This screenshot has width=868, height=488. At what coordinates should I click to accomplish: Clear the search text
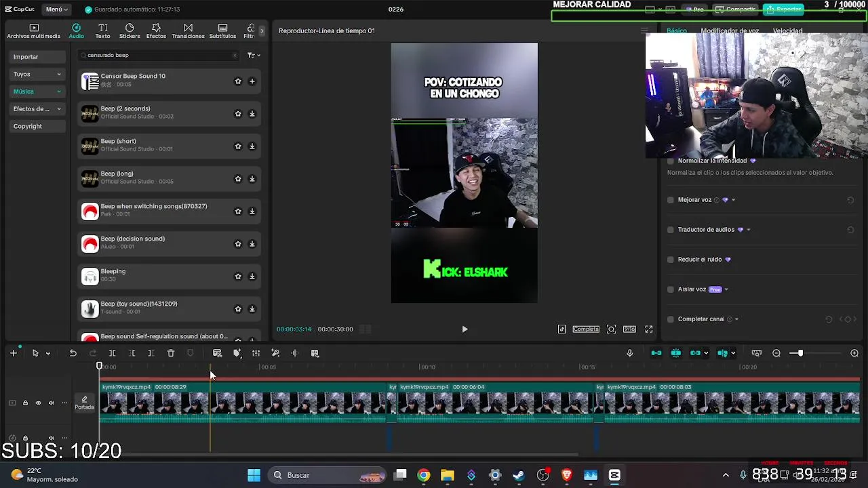(x=235, y=56)
